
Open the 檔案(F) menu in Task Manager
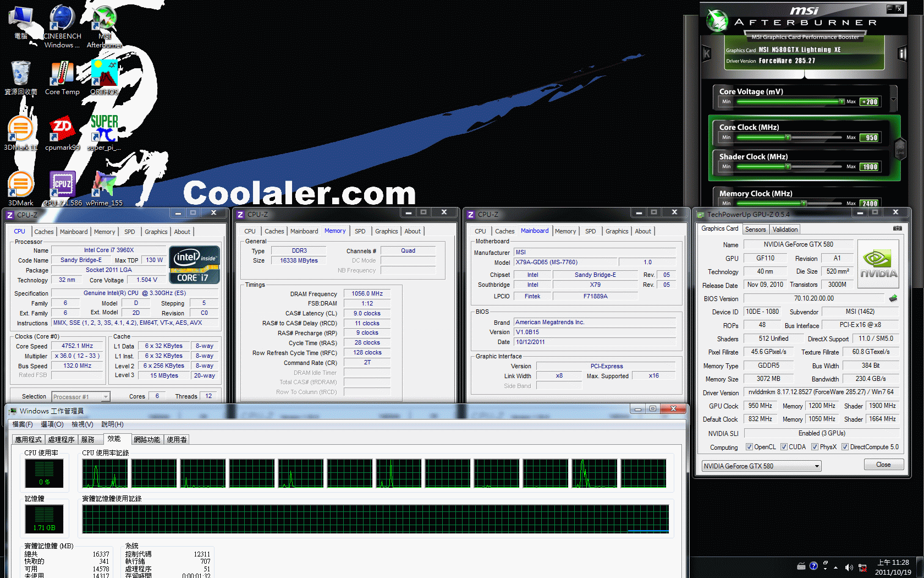23,424
